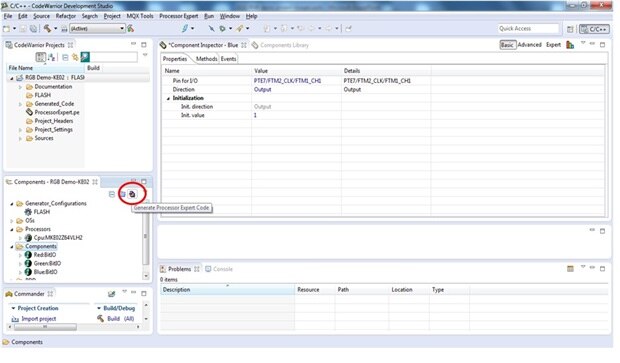620x363 pixels.
Task: Click the Build (All) link
Action: (121, 319)
